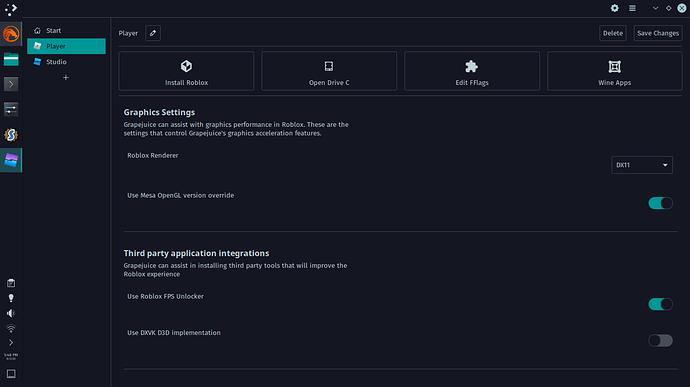Expand hidden tray icons arrow
Viewport: 690px width, 387px height.
pyautogui.click(x=11, y=343)
